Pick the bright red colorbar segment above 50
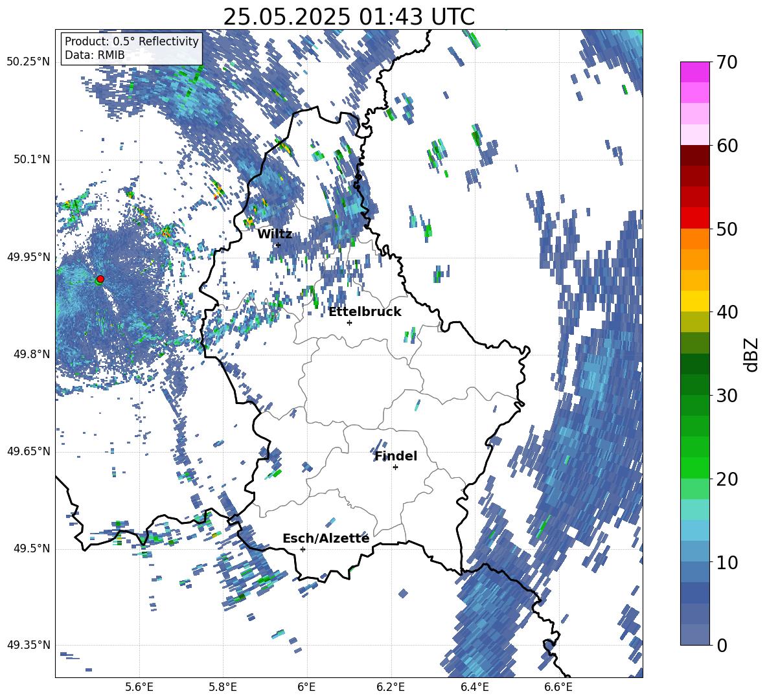 (694, 218)
